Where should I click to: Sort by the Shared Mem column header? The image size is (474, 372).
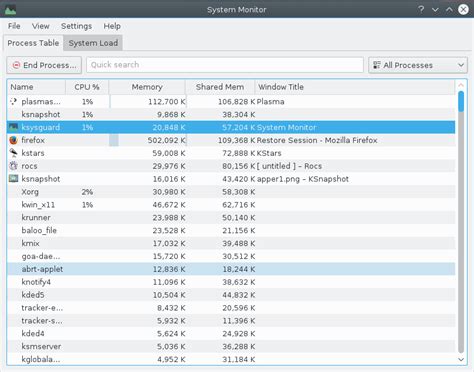coord(220,87)
